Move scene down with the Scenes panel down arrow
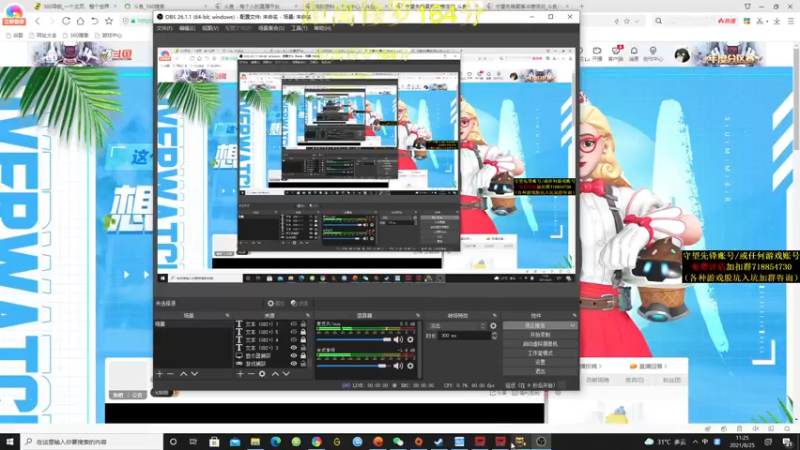This screenshot has height=450, width=800. point(194,374)
